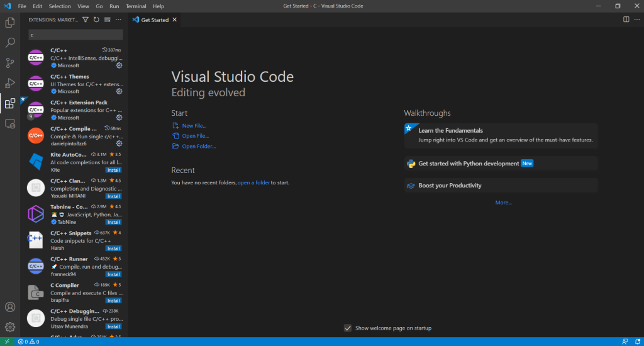The height and width of the screenshot is (346, 644).
Task: Refresh the extensions list
Action: point(96,20)
